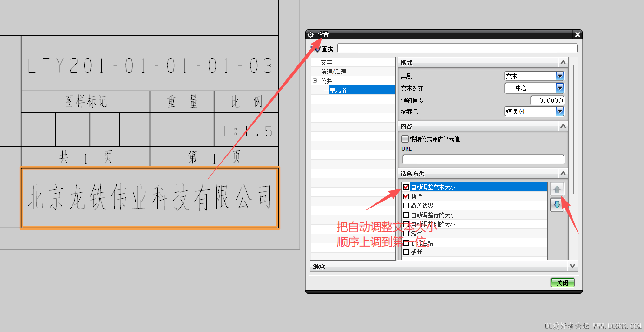The height and width of the screenshot is (332, 644).
Task: Check 根据公式评估单元值
Action: click(406, 138)
